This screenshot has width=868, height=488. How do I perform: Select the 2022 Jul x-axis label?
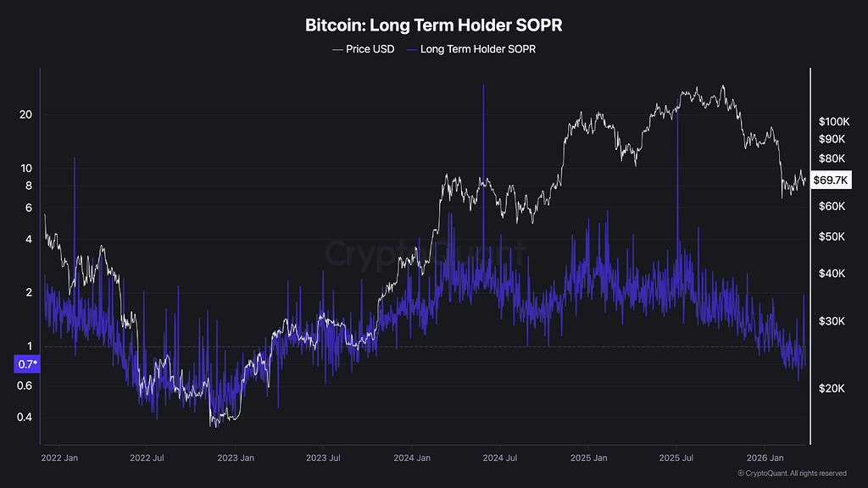click(147, 458)
